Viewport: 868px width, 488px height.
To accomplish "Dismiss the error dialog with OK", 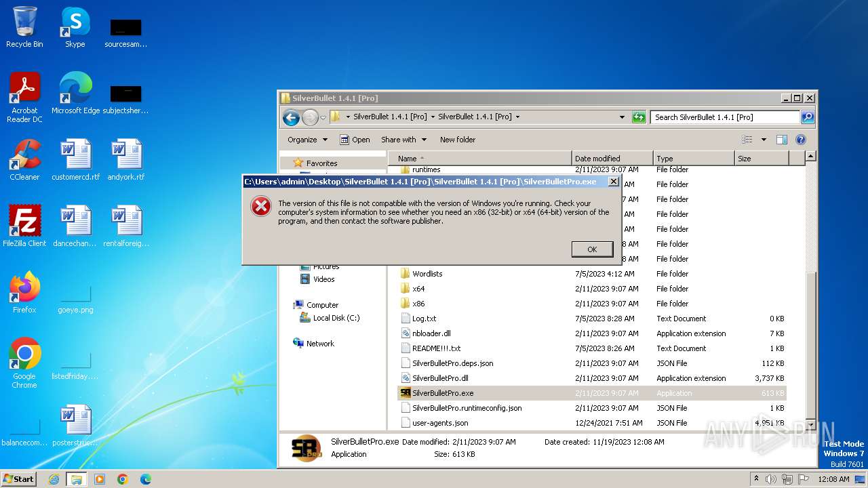I will 592,249.
